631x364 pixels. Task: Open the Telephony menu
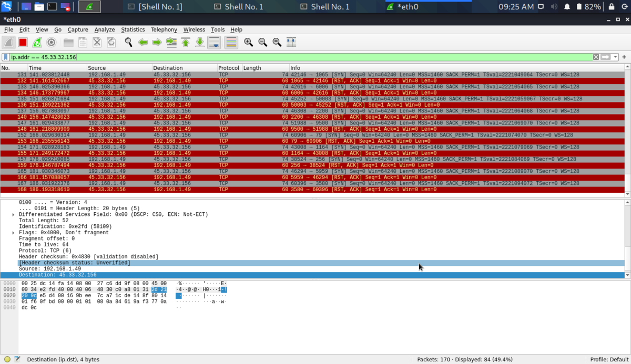[164, 29]
